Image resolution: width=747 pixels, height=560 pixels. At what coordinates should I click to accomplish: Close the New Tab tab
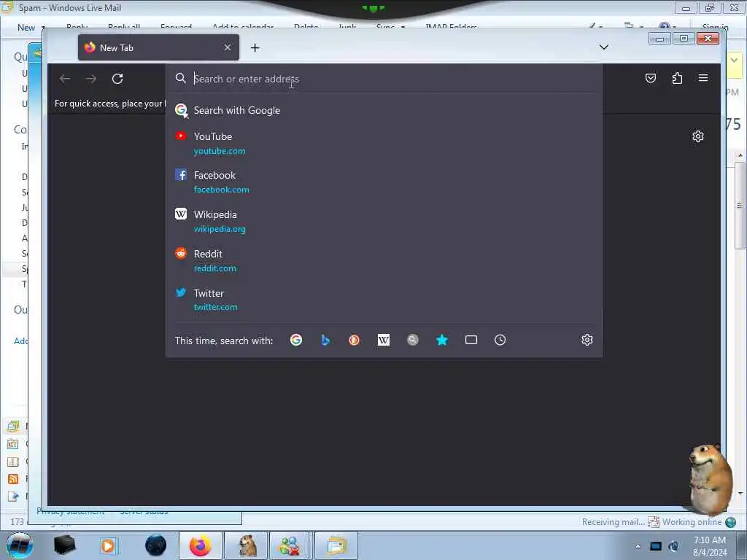[x=228, y=47]
